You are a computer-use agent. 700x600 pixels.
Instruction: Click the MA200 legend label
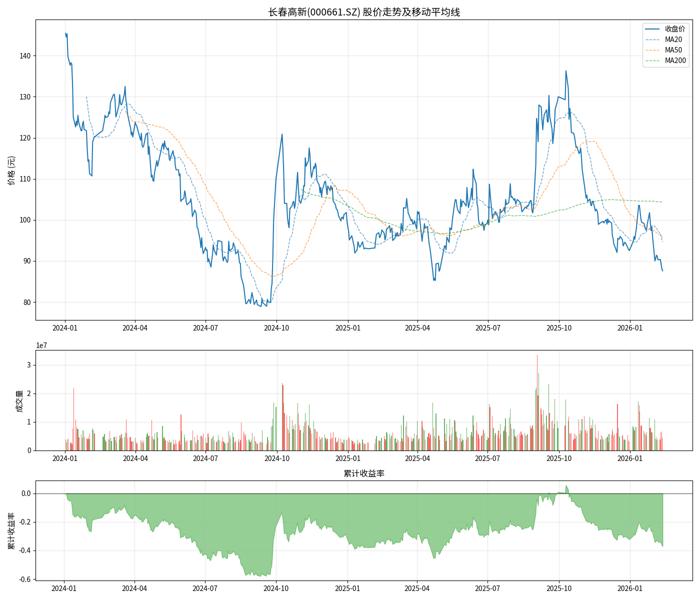(675, 60)
